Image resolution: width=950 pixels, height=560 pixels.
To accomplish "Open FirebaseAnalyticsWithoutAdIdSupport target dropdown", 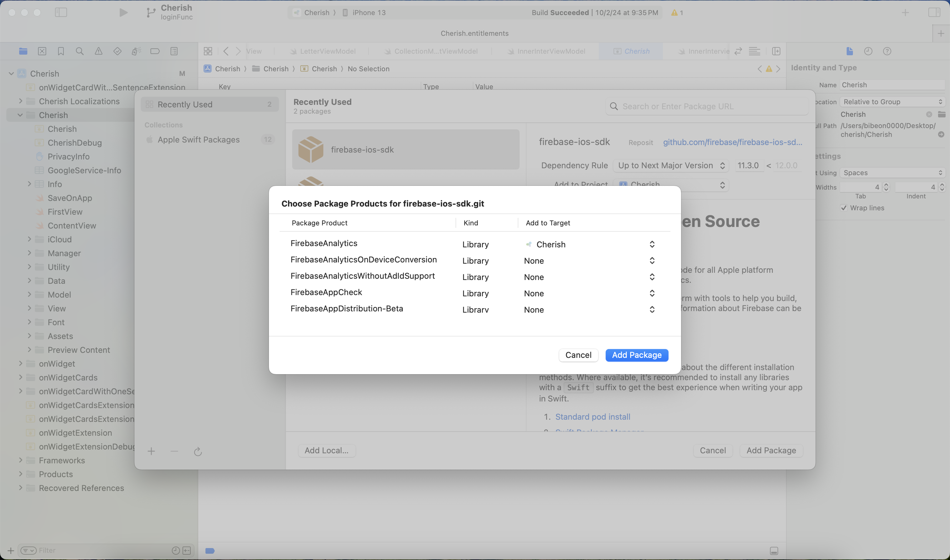I will coord(590,277).
